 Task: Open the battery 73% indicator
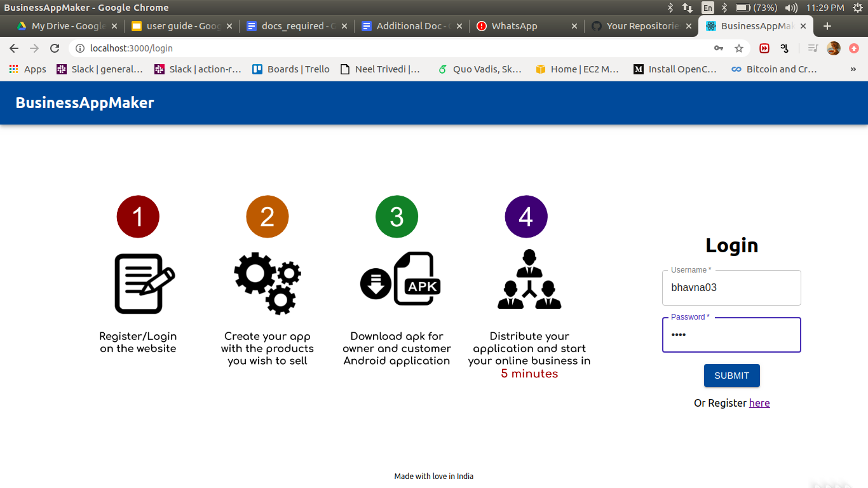point(756,8)
